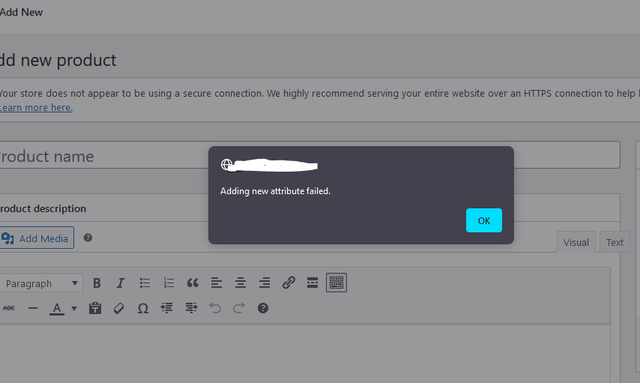
Task: Insert or edit a link
Action: 289,283
